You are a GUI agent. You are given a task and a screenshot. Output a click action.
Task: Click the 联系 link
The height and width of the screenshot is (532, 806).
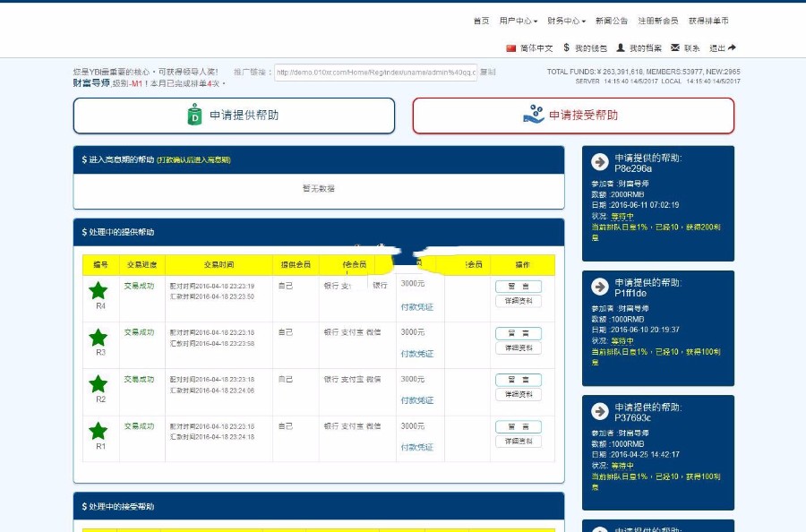coord(692,48)
